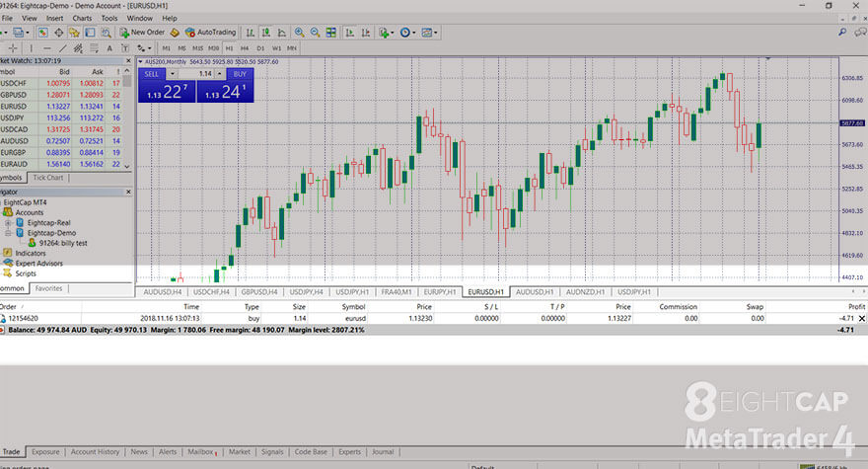Tile chart windows icon

(331, 33)
